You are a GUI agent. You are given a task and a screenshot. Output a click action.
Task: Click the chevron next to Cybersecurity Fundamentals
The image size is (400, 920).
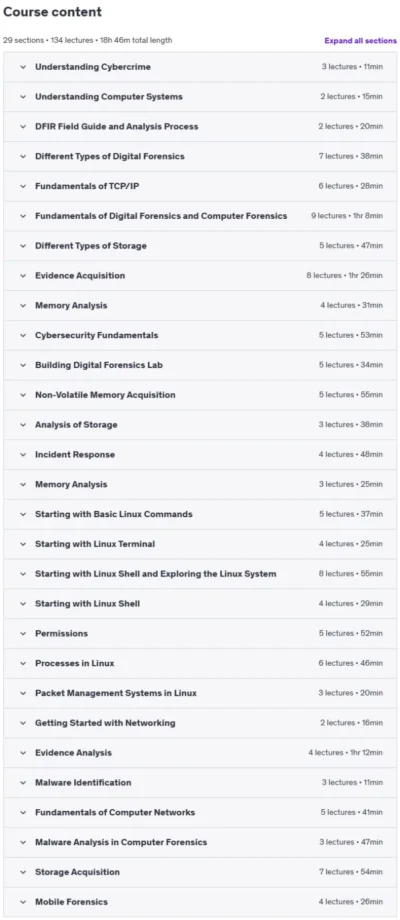click(23, 336)
